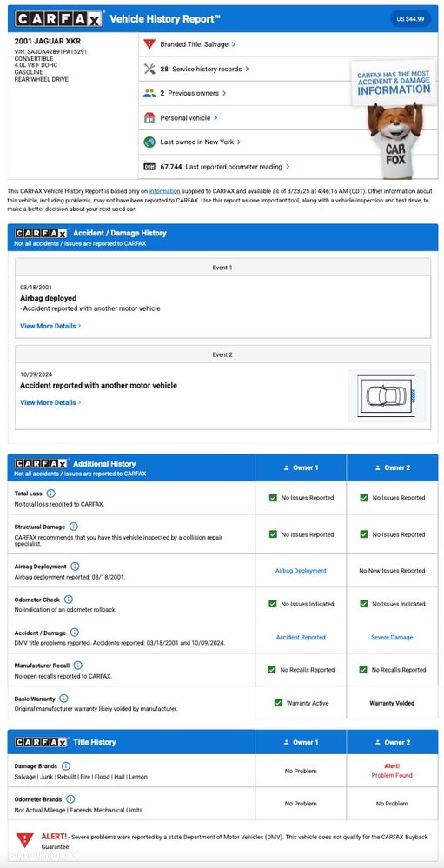The image size is (444, 868).
Task: Open the Airbag Deployment link for Owner 1
Action: point(301,571)
